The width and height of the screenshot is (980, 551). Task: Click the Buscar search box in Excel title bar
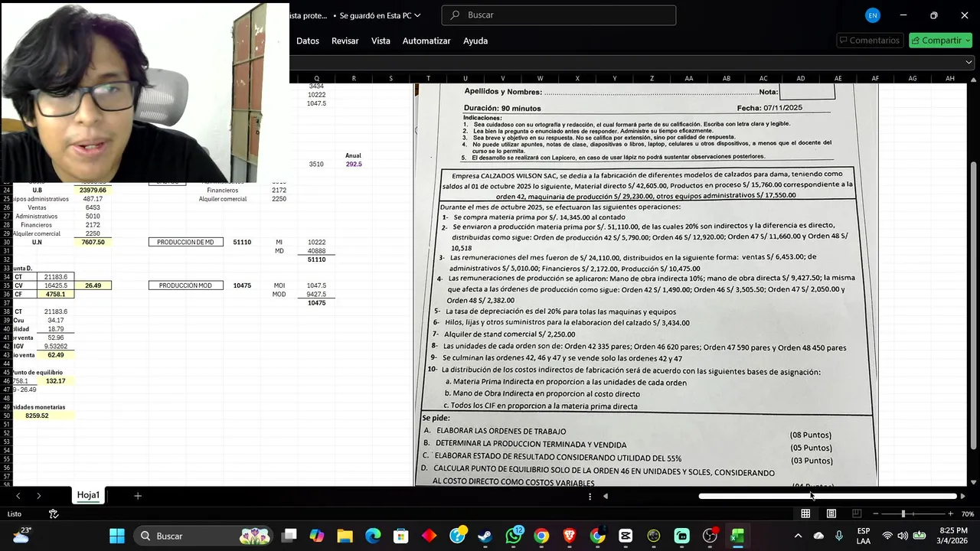(x=559, y=15)
